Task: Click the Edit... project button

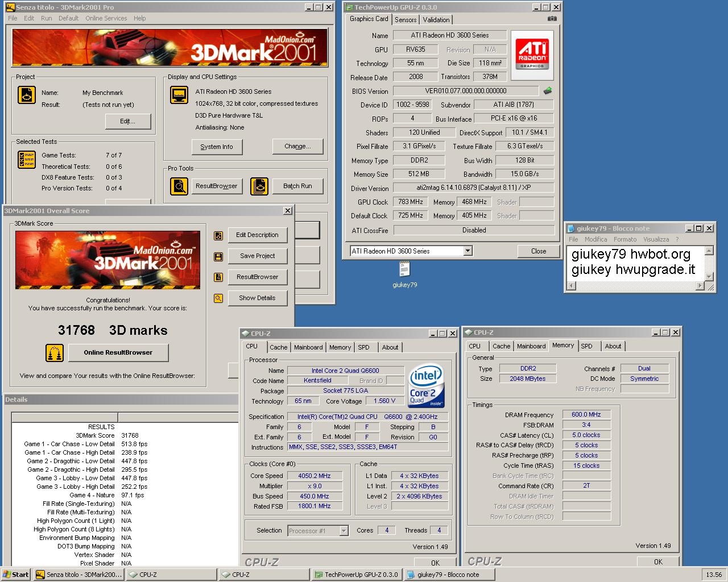Action: pyautogui.click(x=128, y=122)
